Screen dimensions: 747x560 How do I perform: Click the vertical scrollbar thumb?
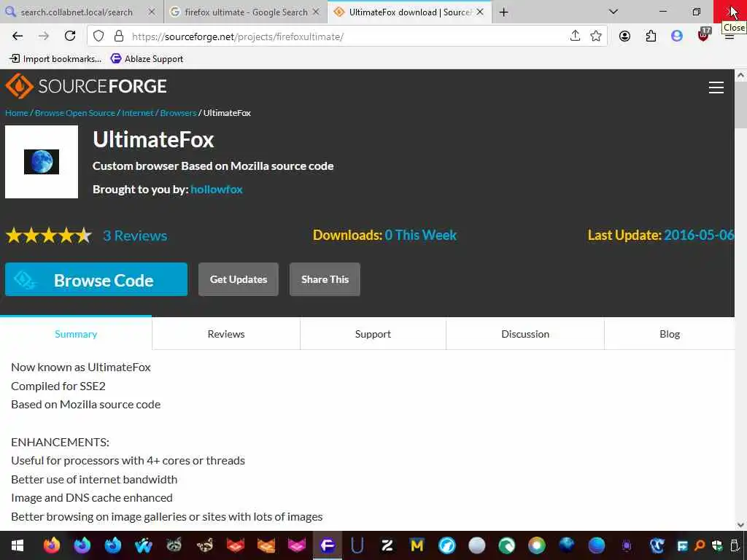tap(741, 105)
